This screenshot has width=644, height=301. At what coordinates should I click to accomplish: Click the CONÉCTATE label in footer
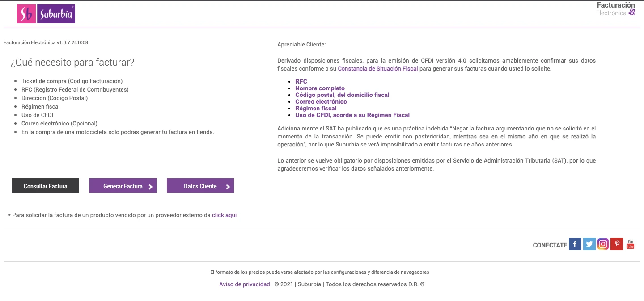[x=550, y=245]
